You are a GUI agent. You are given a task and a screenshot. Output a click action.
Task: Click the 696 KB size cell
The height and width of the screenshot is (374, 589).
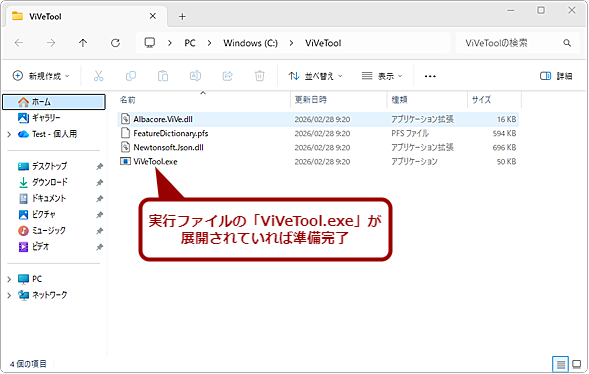(504, 148)
